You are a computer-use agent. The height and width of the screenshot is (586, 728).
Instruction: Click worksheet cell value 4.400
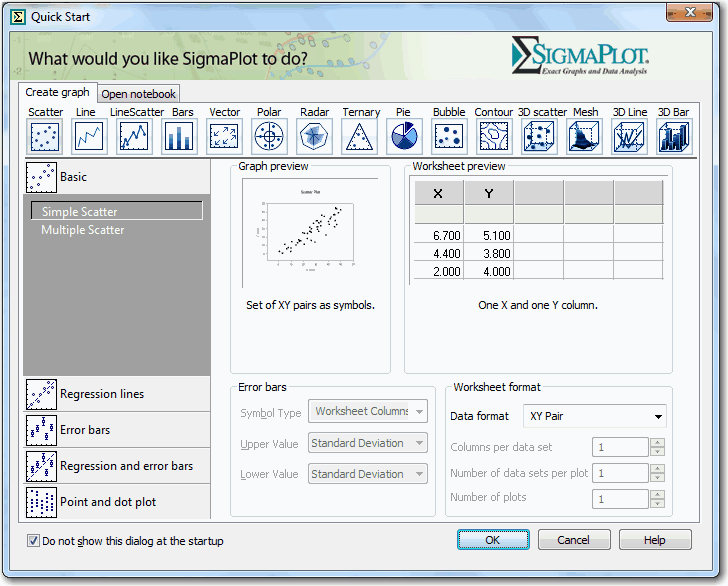[x=439, y=254]
